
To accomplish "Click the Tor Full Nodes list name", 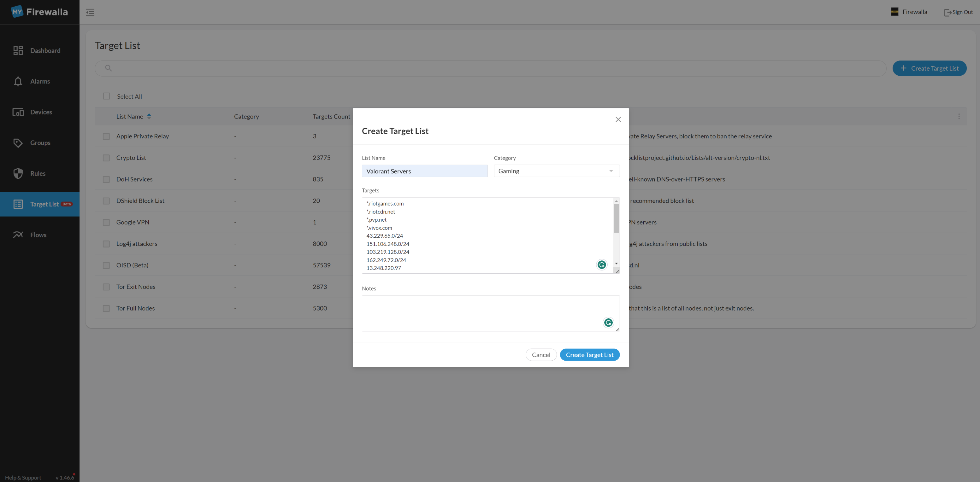I will [x=135, y=308].
